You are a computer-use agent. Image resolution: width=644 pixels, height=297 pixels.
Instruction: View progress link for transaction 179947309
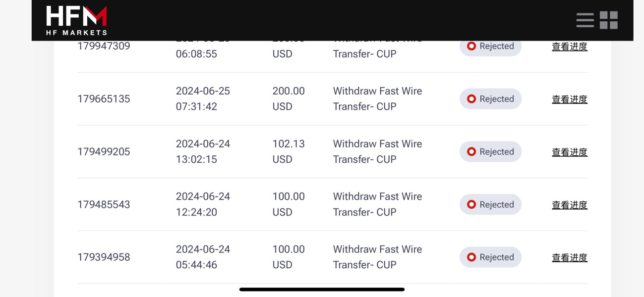tap(570, 47)
